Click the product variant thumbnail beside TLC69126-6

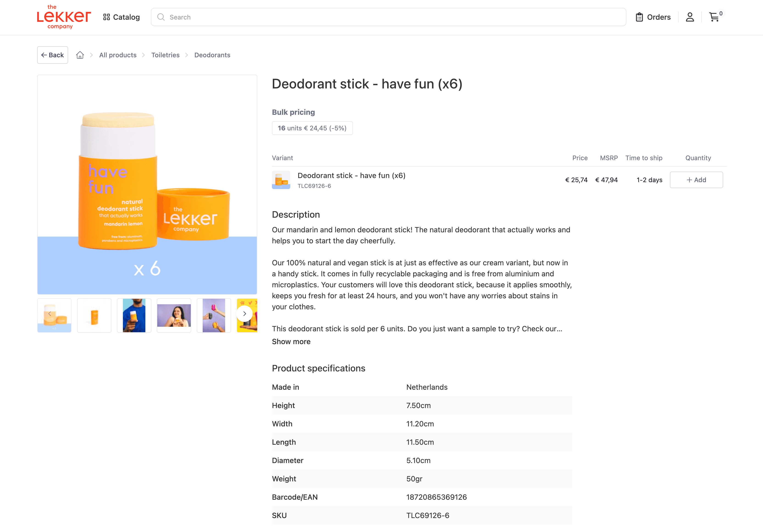click(x=281, y=180)
